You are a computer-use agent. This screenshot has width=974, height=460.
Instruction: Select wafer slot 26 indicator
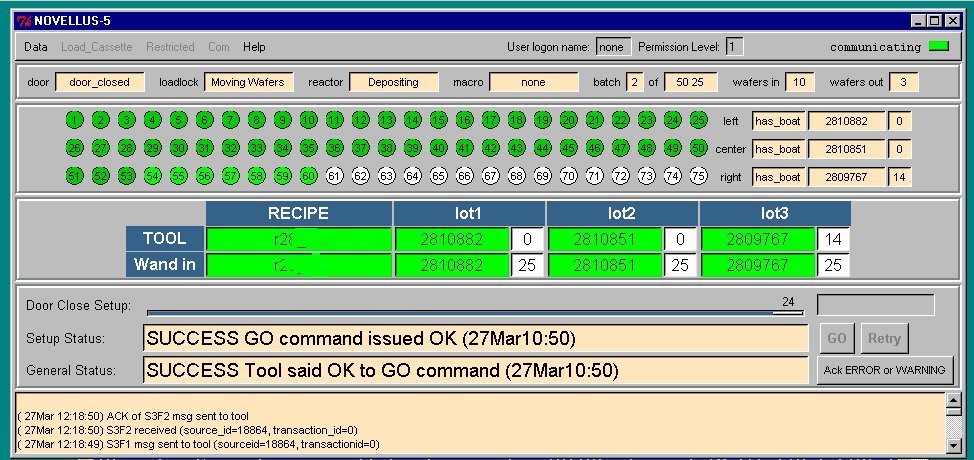click(x=75, y=148)
